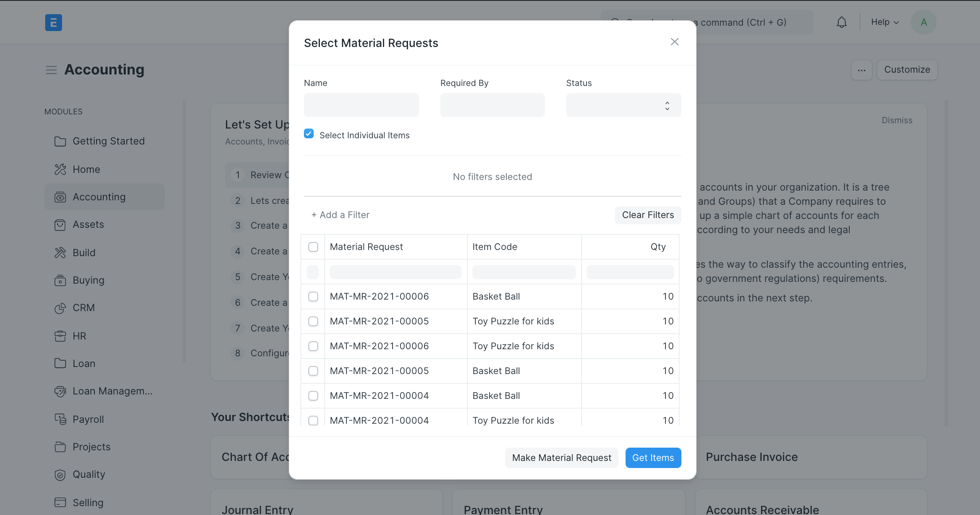Screen dimensions: 980x515
Task: Click the Get Items button
Action: click(x=653, y=458)
